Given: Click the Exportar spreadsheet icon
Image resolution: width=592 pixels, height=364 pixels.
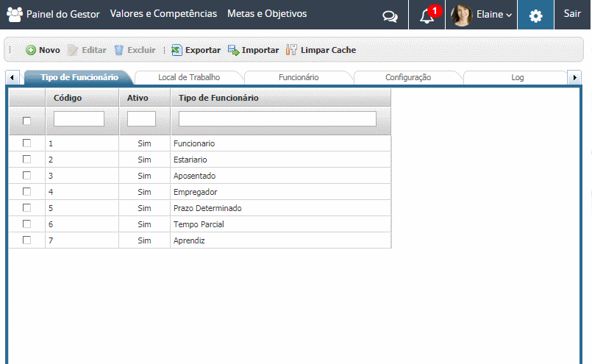Looking at the screenshot, I should (x=176, y=51).
